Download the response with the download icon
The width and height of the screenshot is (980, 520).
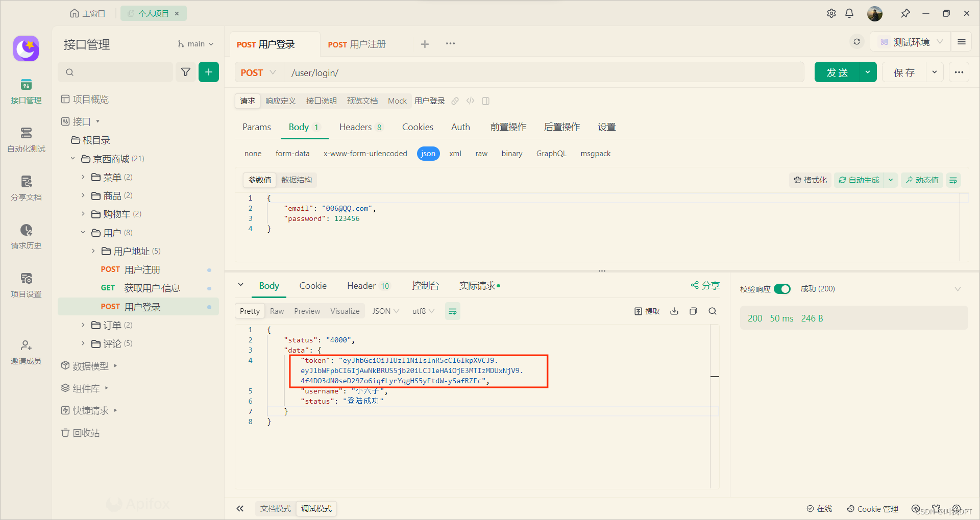[x=674, y=311]
